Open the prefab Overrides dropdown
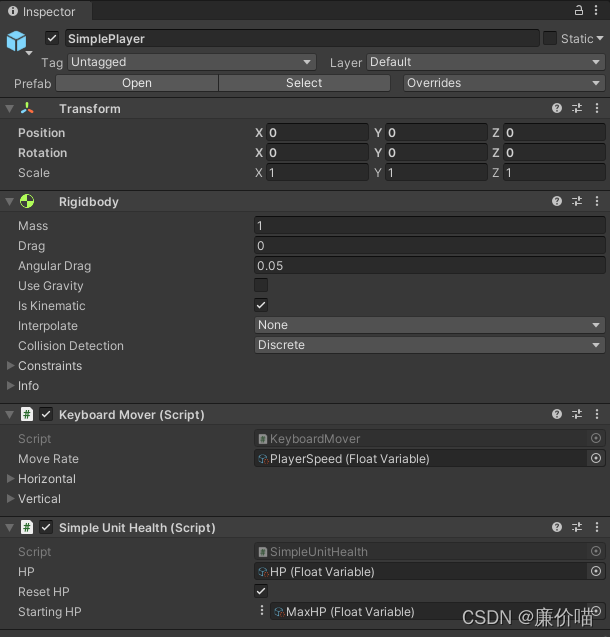610x637 pixels. click(504, 83)
